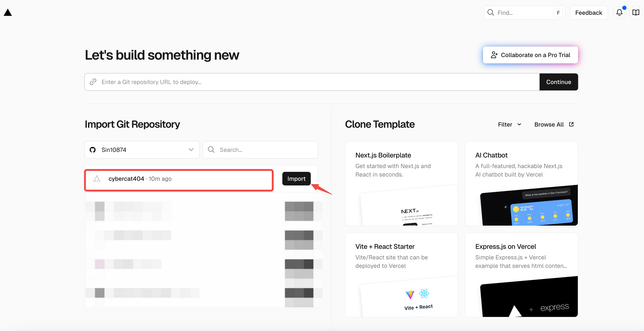Select the Next.js Boilerplate template card
This screenshot has width=644, height=331.
(401, 184)
